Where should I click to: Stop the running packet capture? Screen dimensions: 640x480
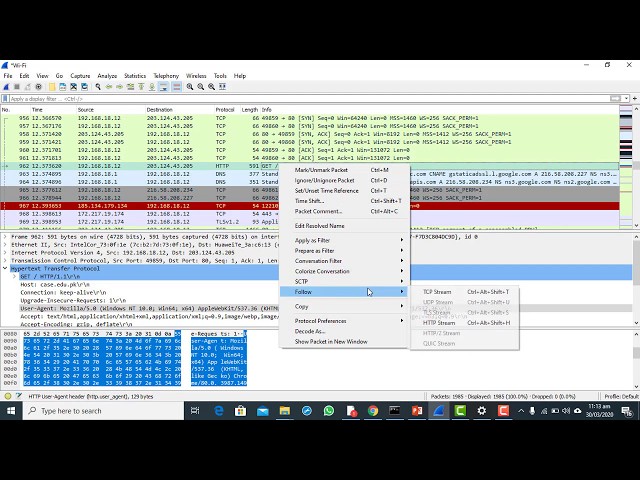click(17, 87)
